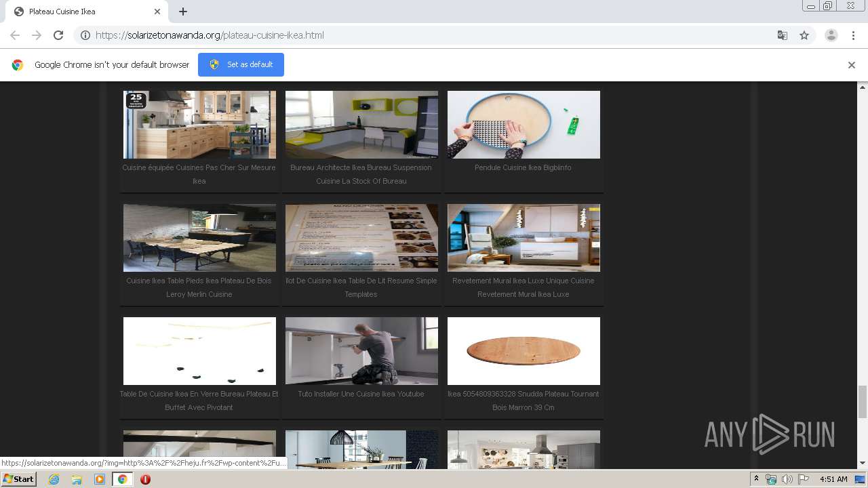Open Snudda Plateau Tournant wooden disc thumbnail
Image resolution: width=868 pixels, height=488 pixels.
coord(524,351)
